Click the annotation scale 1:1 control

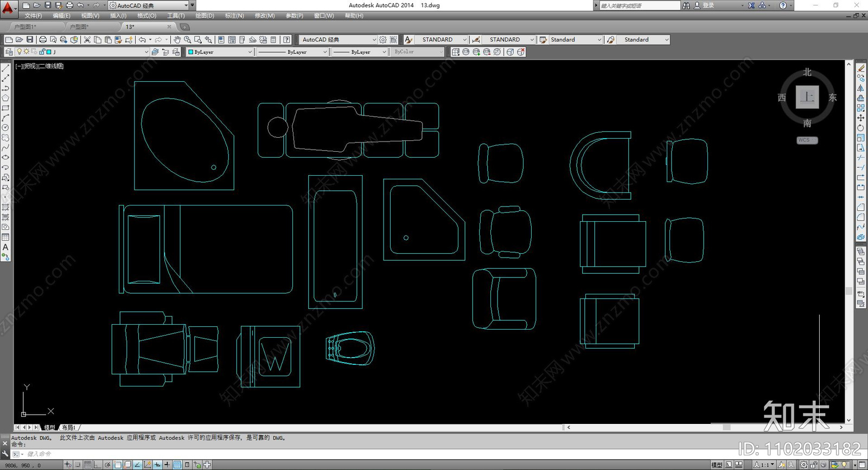click(x=764, y=465)
